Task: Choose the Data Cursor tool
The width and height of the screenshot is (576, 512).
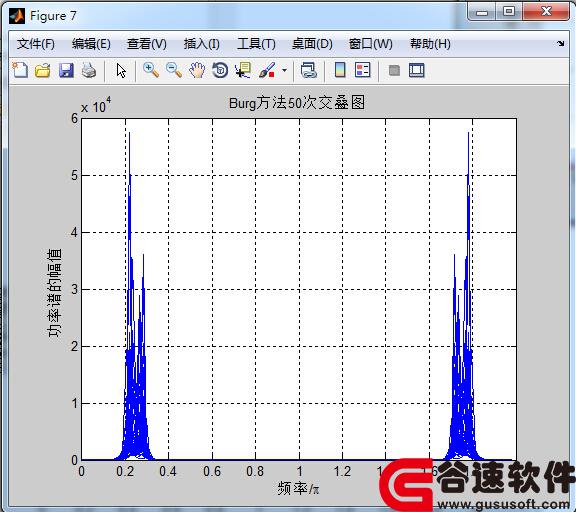Action: (x=243, y=70)
